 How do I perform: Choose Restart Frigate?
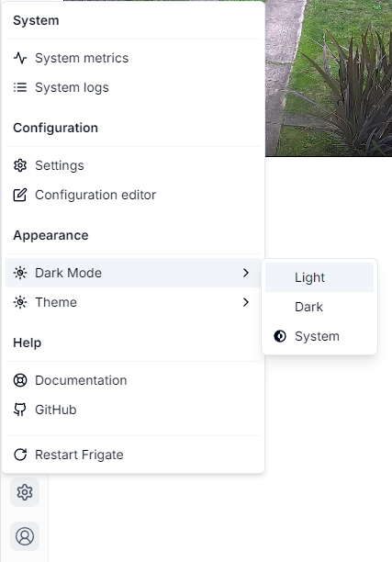pos(133,455)
